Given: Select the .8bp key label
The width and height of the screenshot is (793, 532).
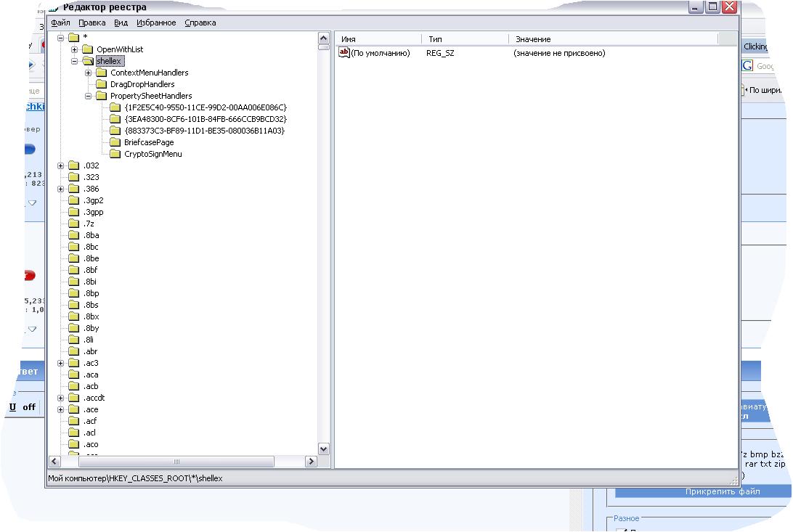Looking at the screenshot, I should 91,293.
